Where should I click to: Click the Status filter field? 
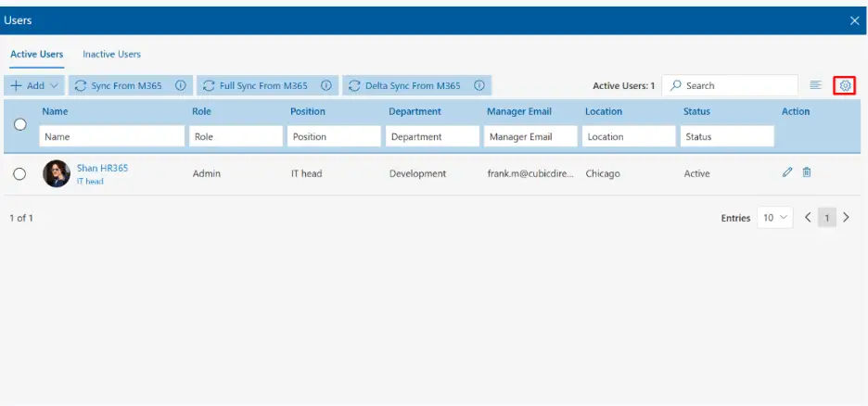[727, 136]
